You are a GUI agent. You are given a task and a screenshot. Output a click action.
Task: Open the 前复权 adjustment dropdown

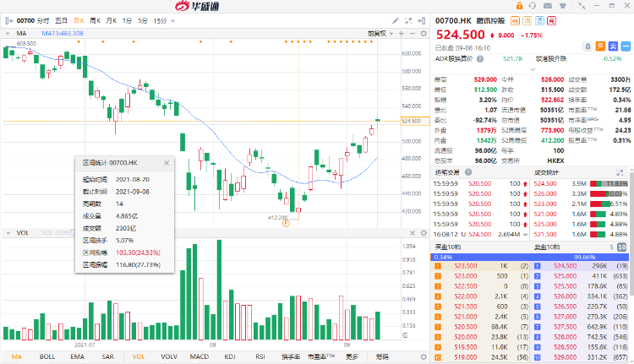(x=380, y=34)
